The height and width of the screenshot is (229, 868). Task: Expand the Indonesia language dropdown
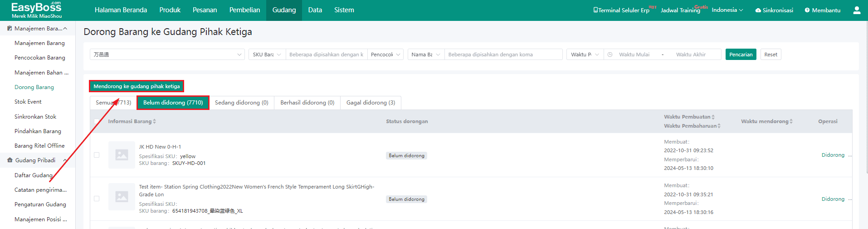(x=727, y=10)
